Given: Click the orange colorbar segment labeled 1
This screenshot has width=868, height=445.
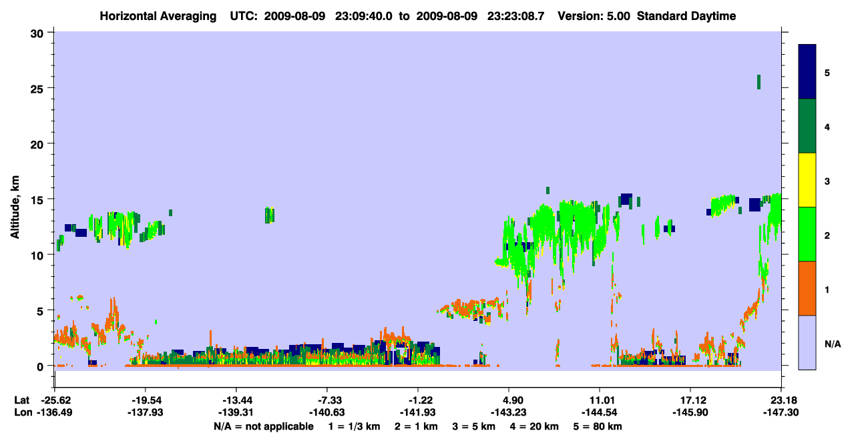Looking at the screenshot, I should tap(807, 288).
